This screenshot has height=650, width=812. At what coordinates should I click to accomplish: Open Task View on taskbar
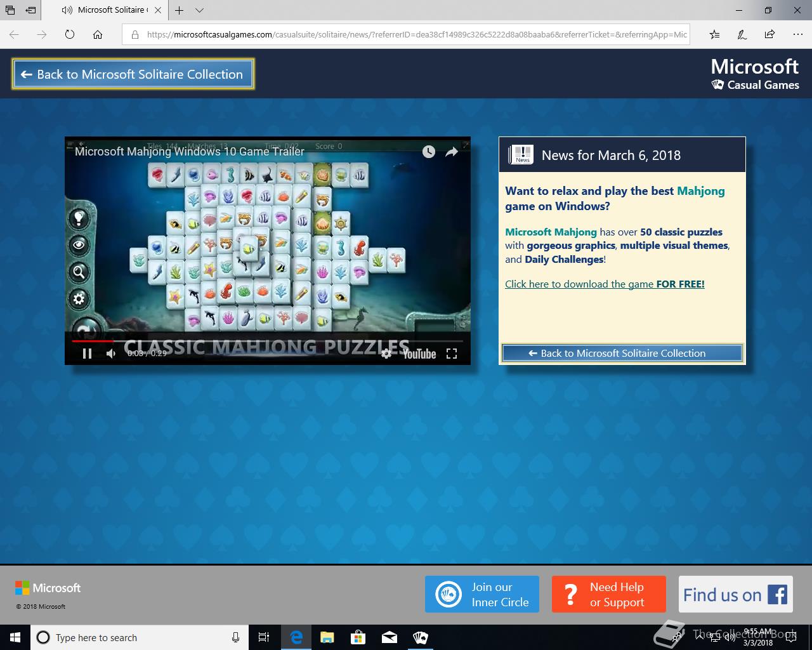(264, 637)
